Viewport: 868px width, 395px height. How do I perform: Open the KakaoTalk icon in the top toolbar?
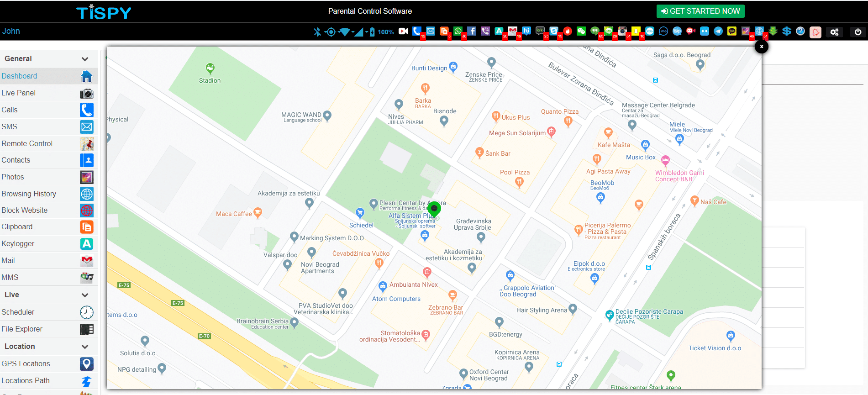[732, 31]
